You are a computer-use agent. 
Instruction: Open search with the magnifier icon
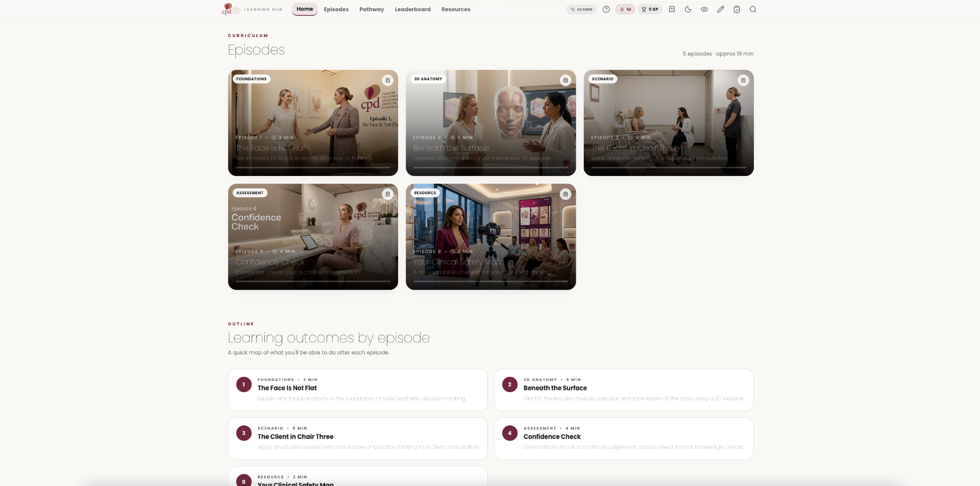click(x=753, y=9)
